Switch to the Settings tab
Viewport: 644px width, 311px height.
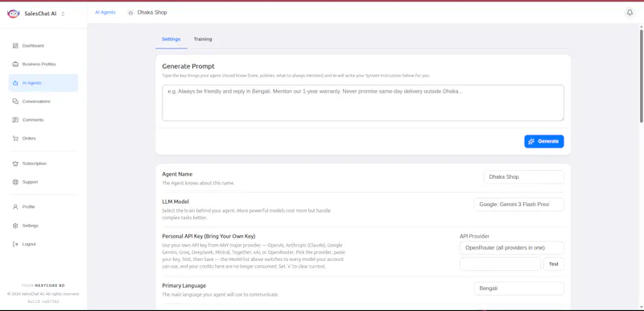(x=171, y=39)
